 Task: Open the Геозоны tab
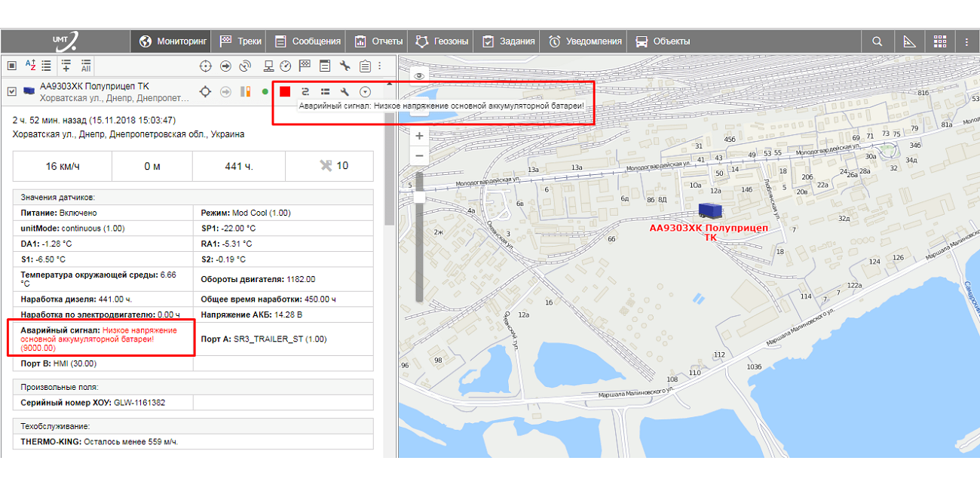pyautogui.click(x=442, y=41)
